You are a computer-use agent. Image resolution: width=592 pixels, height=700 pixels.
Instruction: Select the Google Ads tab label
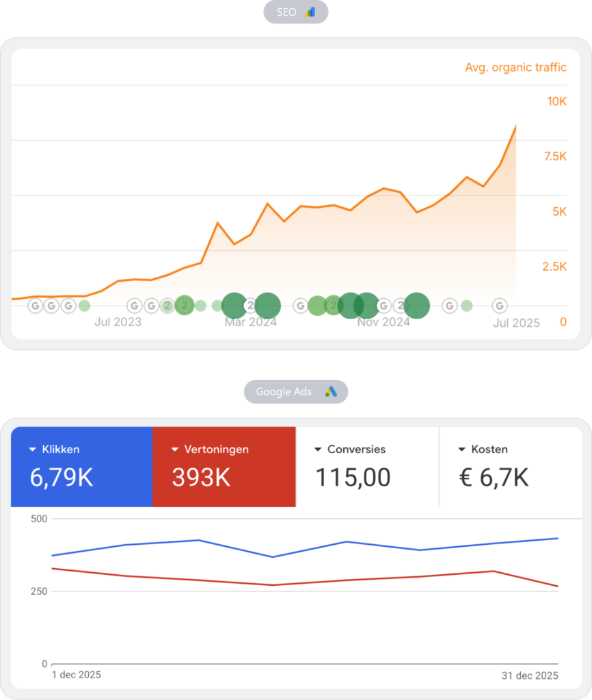point(284,392)
